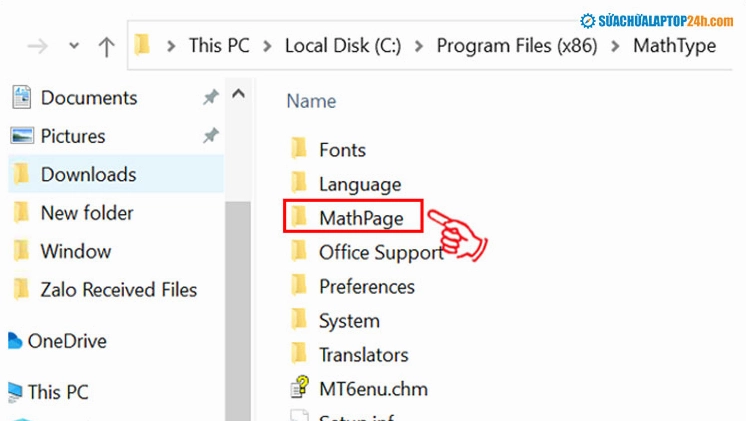This screenshot has height=421, width=746.
Task: Open Pictures in quick access
Action: click(x=73, y=137)
